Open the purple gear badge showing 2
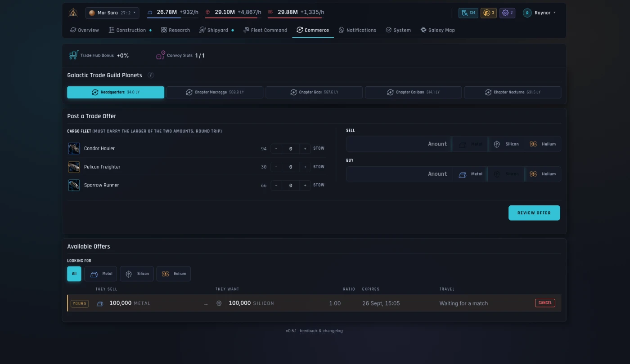The image size is (630, 364). point(507,13)
